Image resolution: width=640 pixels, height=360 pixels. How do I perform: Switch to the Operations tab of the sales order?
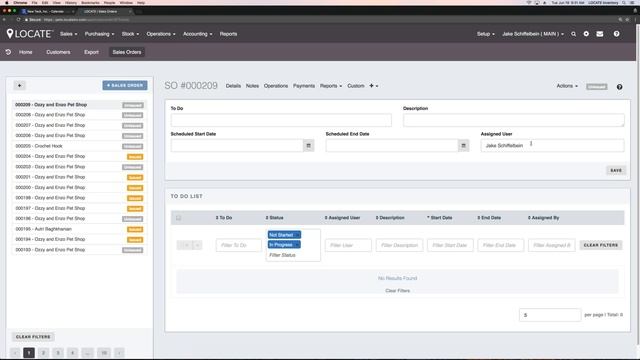pos(276,86)
